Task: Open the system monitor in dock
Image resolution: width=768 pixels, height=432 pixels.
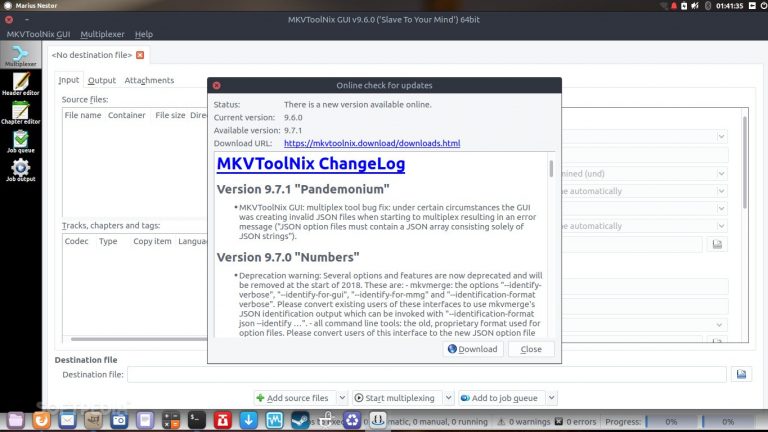Action: coord(274,420)
